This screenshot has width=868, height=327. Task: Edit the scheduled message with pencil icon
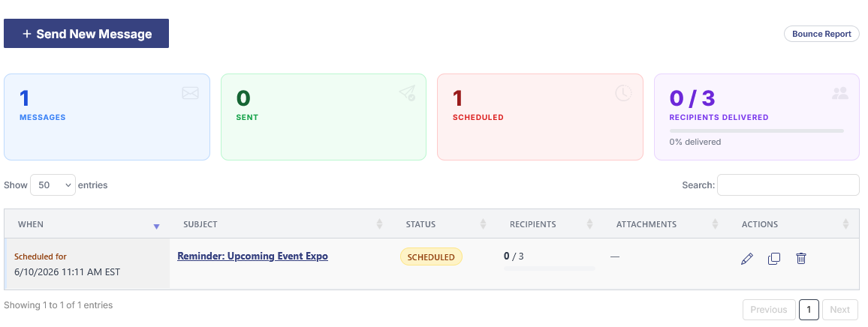pos(747,259)
